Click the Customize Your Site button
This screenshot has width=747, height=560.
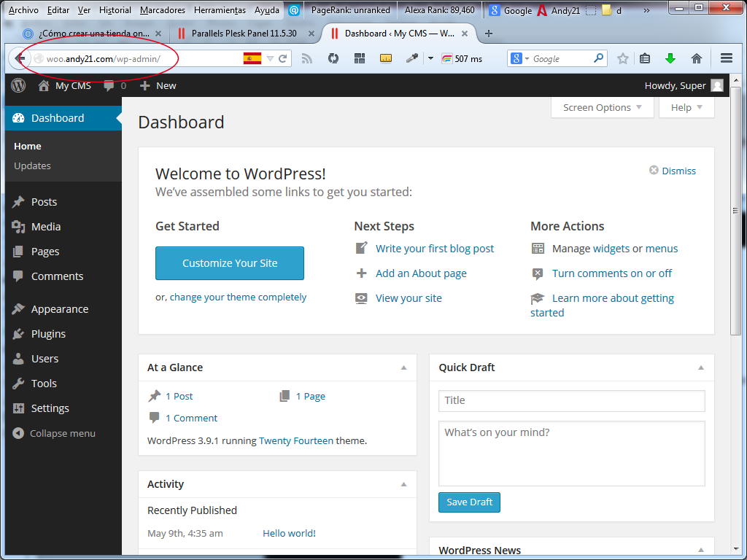pyautogui.click(x=230, y=263)
